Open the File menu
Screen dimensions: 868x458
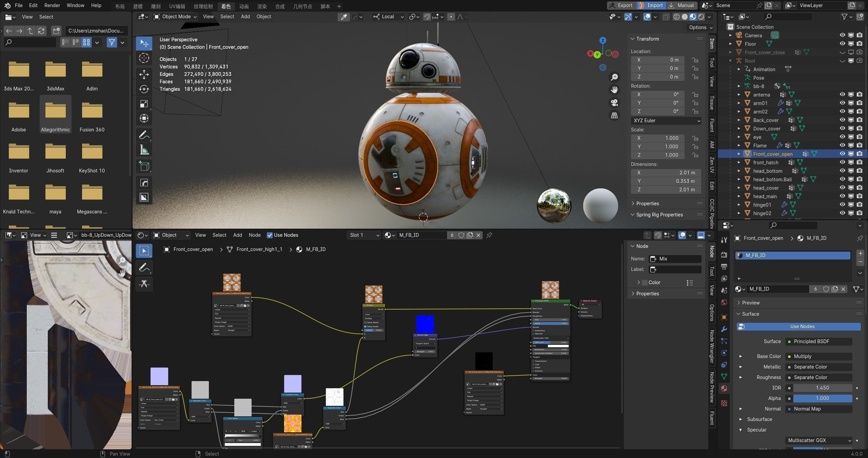[19, 5]
